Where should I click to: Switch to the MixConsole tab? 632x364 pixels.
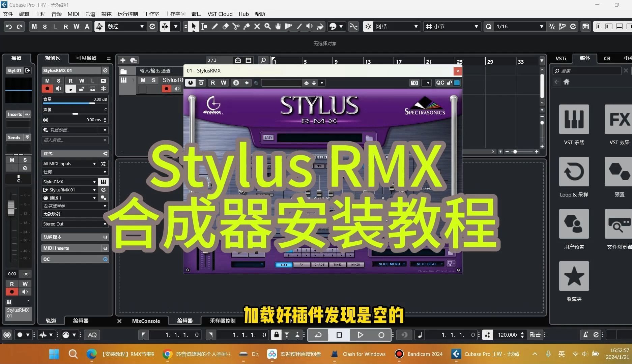(x=146, y=321)
